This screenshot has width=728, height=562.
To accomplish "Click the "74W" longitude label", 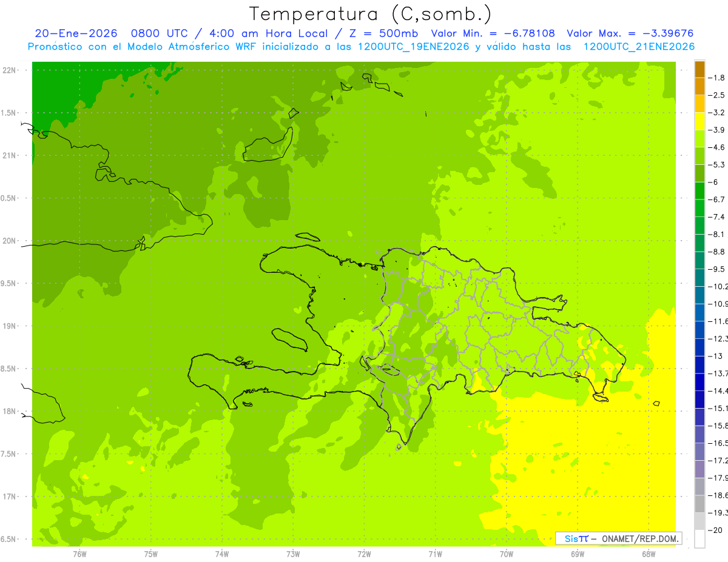I will click(222, 554).
